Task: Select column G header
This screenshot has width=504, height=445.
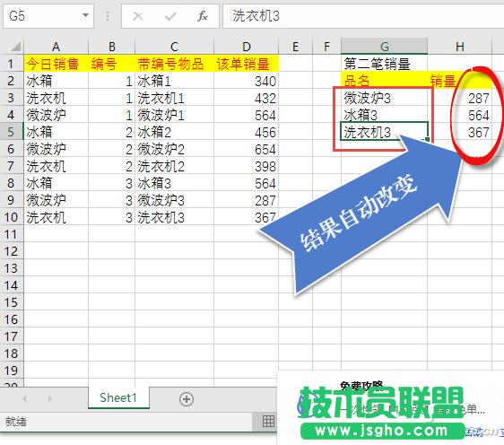Action: coord(384,47)
